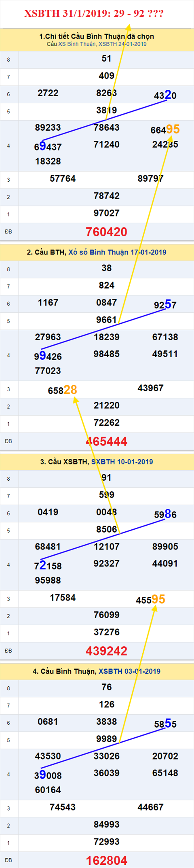Click the number 95988
This screenshot has height=868, width=194.
[x=48, y=580]
